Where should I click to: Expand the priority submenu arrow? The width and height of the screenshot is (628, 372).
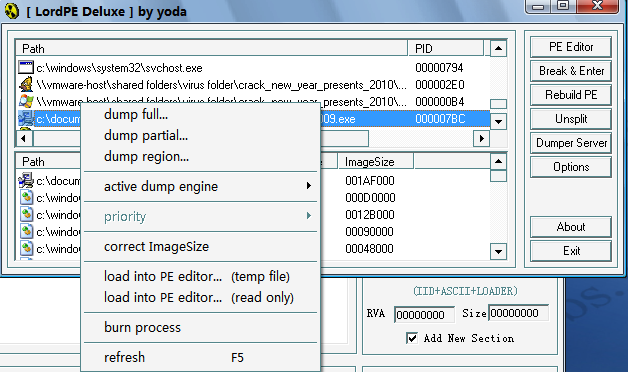pyautogui.click(x=308, y=216)
